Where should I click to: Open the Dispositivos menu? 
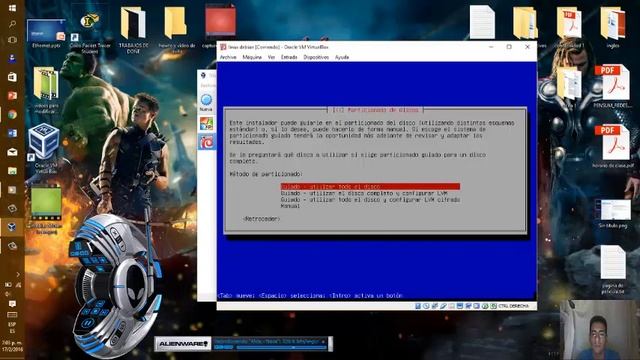316,57
